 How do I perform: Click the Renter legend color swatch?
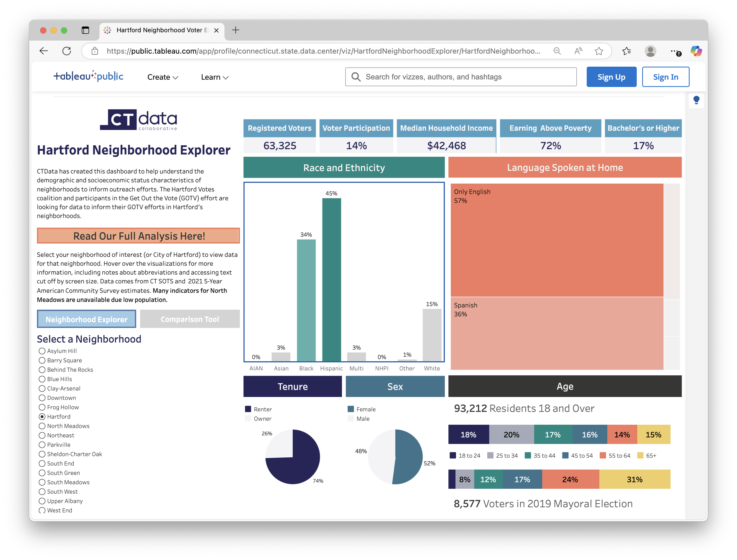click(248, 409)
